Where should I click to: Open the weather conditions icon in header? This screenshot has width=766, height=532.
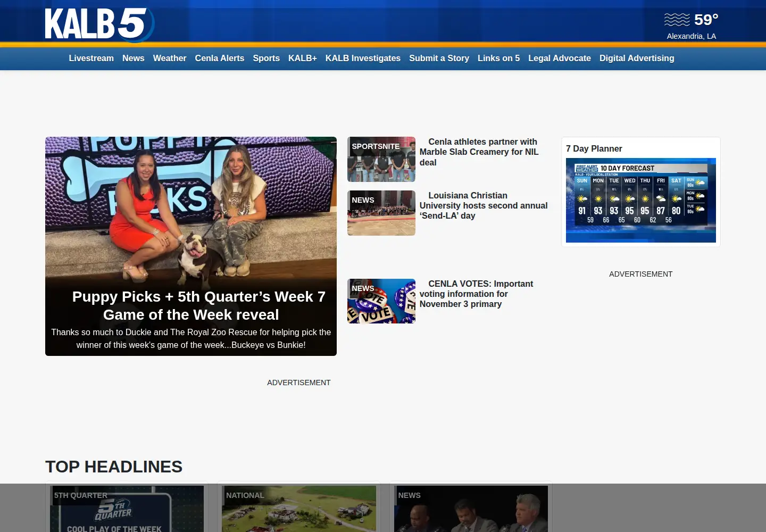pos(677,20)
